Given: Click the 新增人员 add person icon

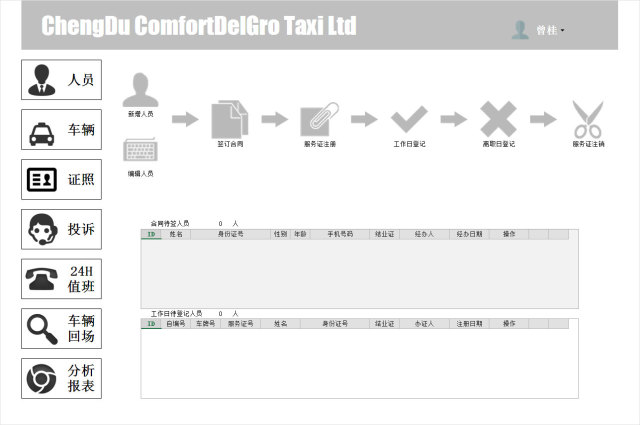Looking at the screenshot, I should tap(140, 90).
